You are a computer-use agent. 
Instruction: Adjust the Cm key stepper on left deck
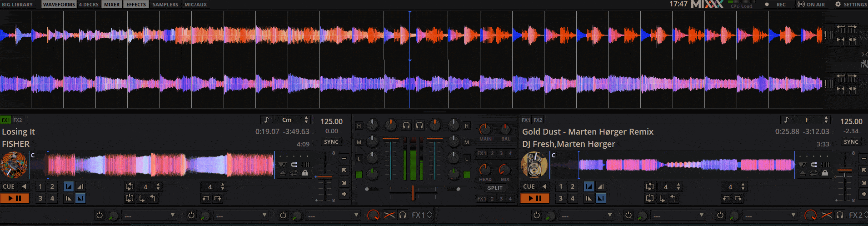click(306, 120)
